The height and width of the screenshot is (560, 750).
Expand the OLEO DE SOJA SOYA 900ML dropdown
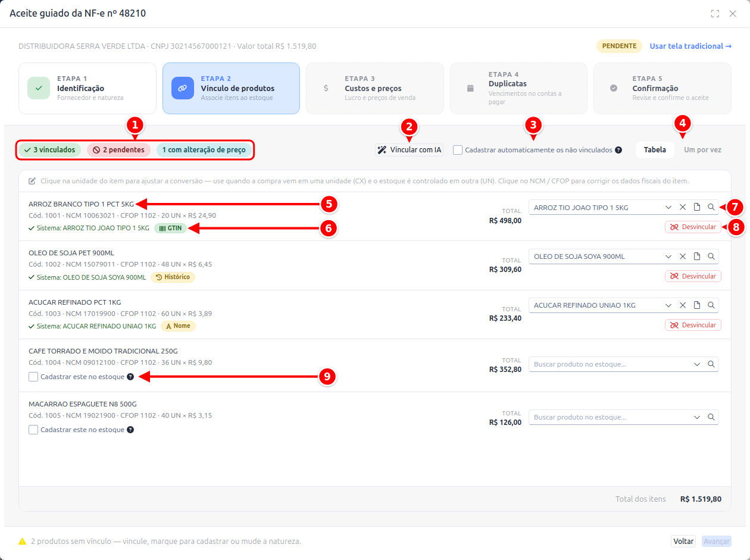click(x=668, y=256)
